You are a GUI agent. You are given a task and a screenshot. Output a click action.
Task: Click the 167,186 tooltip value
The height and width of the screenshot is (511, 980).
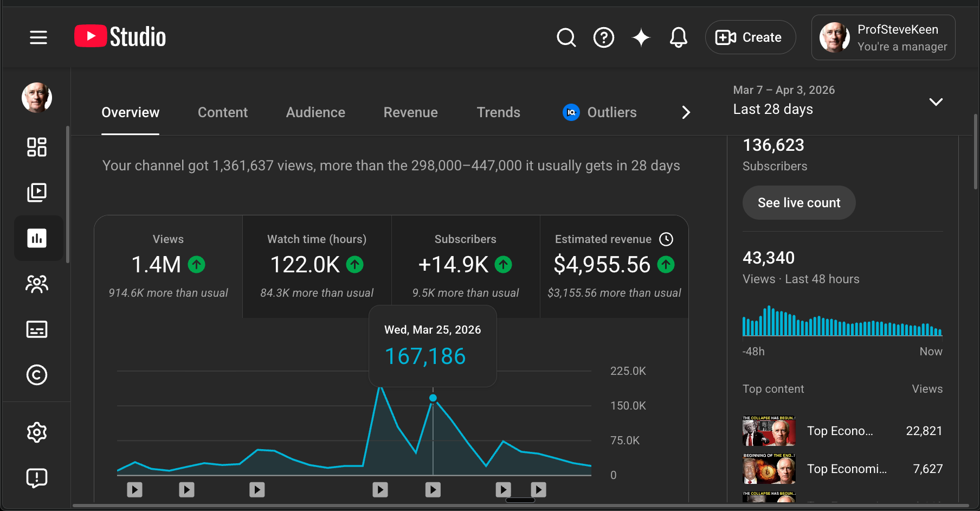[x=425, y=356]
